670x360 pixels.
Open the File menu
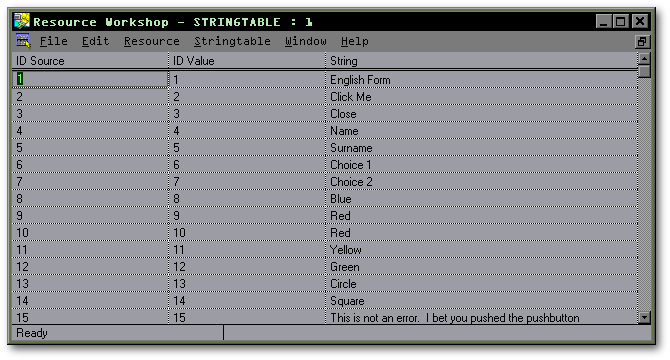click(x=54, y=41)
